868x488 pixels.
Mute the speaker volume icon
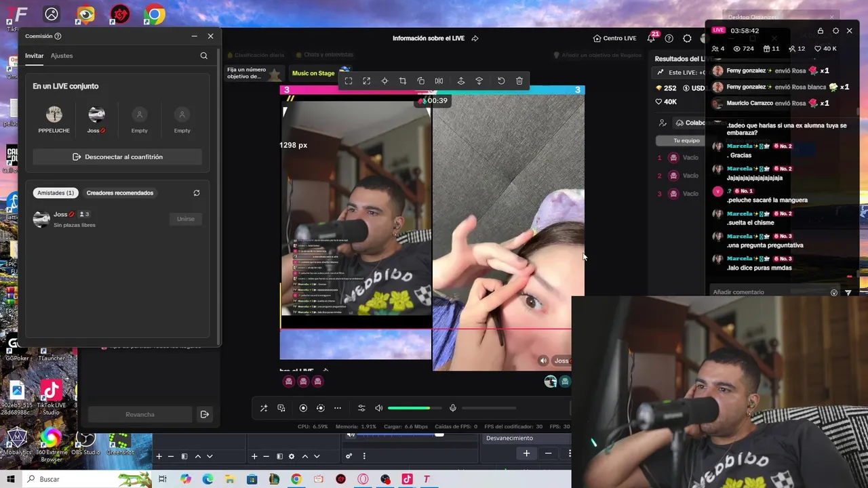coord(379,408)
